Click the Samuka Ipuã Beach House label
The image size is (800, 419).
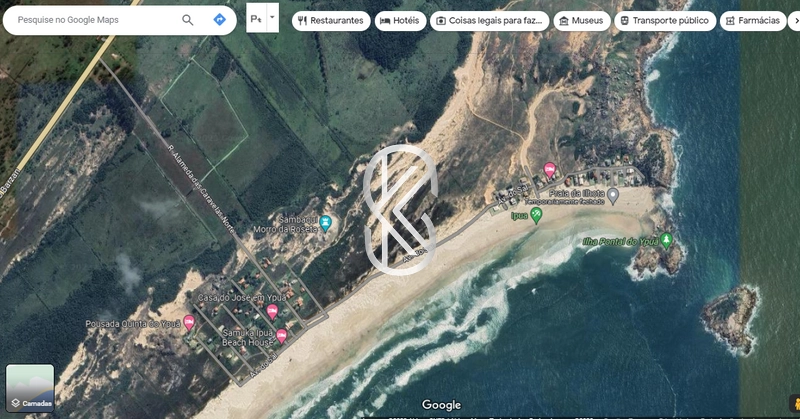[247, 337]
